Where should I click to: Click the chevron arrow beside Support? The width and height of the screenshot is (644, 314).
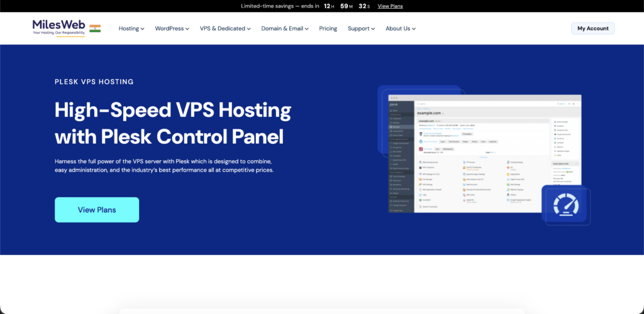tap(373, 29)
